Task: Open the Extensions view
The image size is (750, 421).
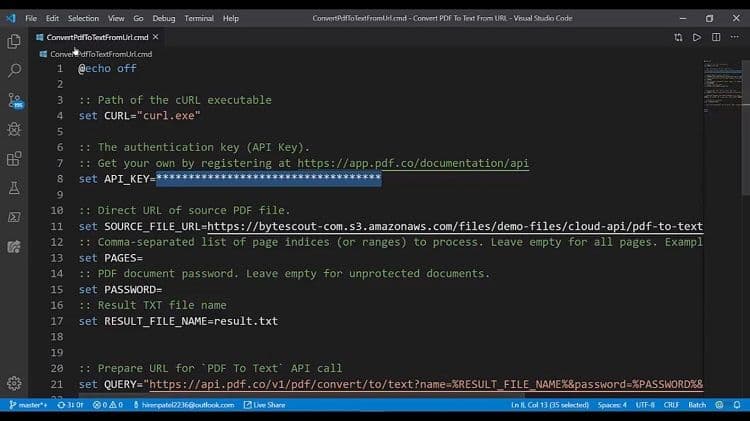Action: [x=14, y=158]
